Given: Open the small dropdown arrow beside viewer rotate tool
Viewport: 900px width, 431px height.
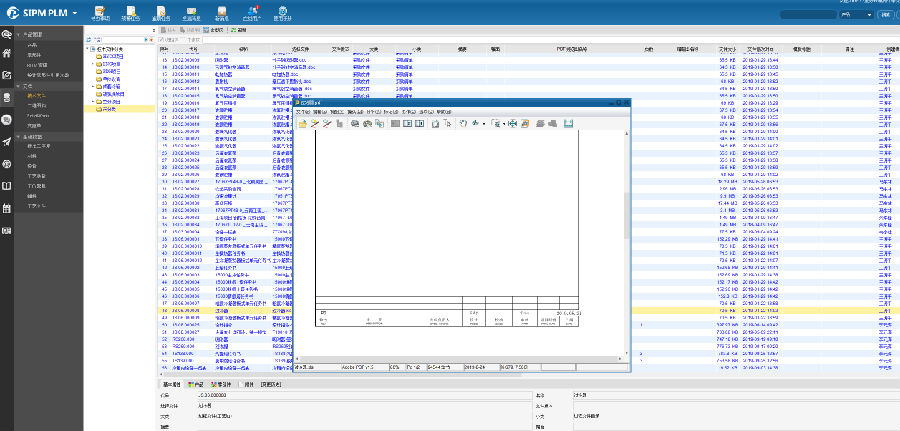Looking at the screenshot, I should [486, 124].
